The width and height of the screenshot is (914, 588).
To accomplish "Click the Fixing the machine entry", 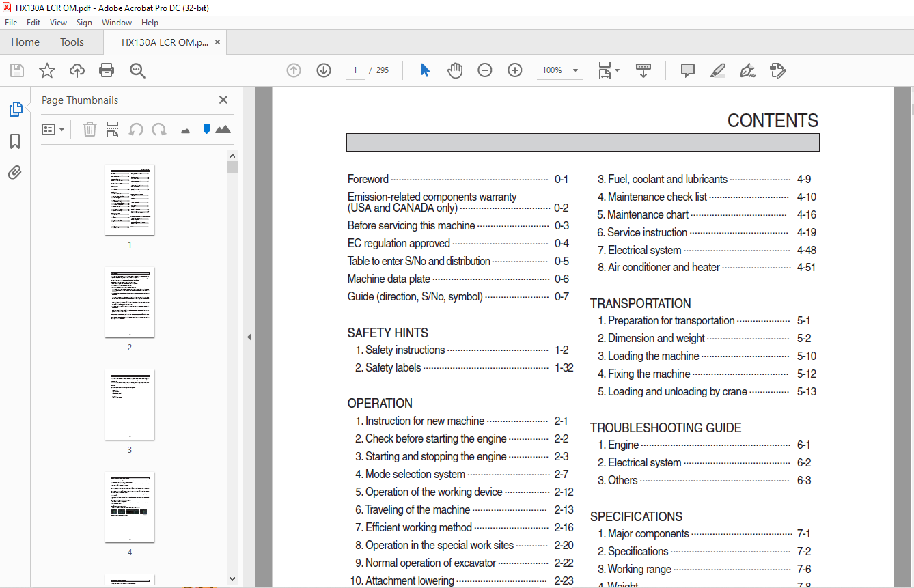I will pyautogui.click(x=706, y=374).
